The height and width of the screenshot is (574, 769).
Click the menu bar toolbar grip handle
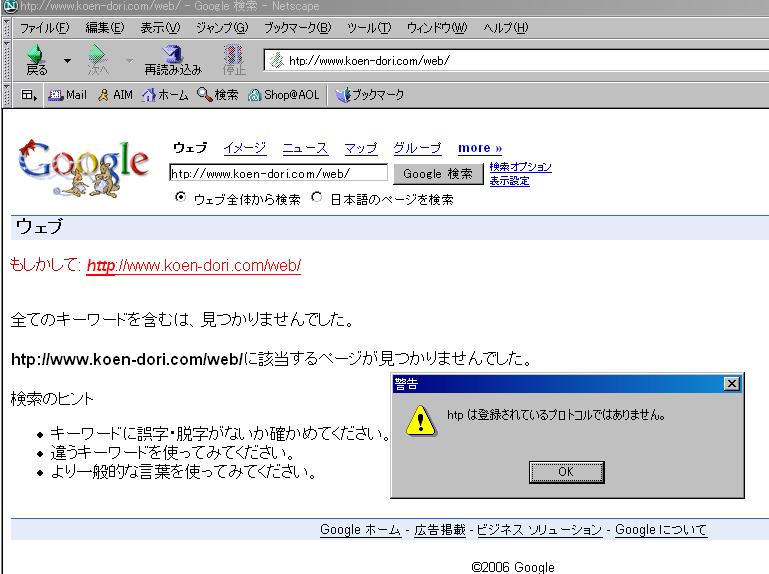6,28
